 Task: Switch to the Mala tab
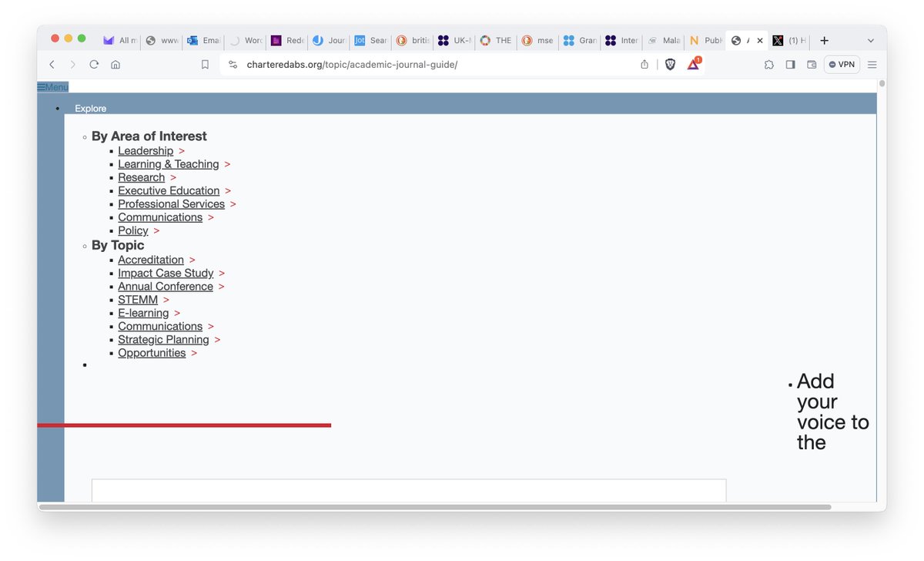point(661,41)
